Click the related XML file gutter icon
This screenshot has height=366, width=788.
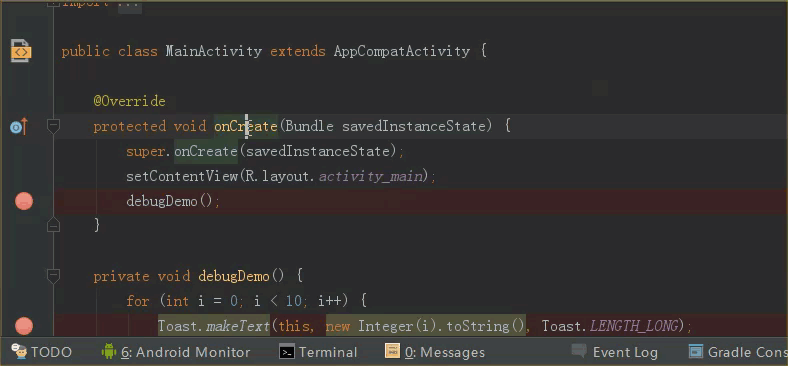[21, 51]
